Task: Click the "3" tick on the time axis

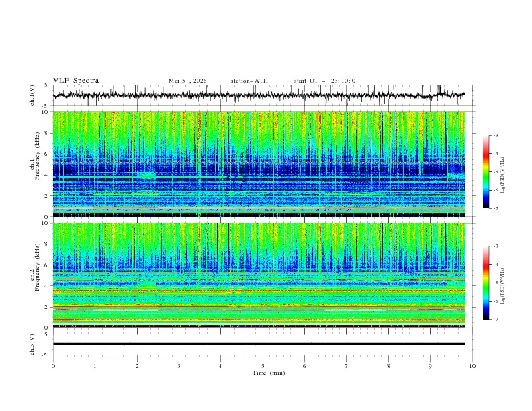Action: (179, 366)
